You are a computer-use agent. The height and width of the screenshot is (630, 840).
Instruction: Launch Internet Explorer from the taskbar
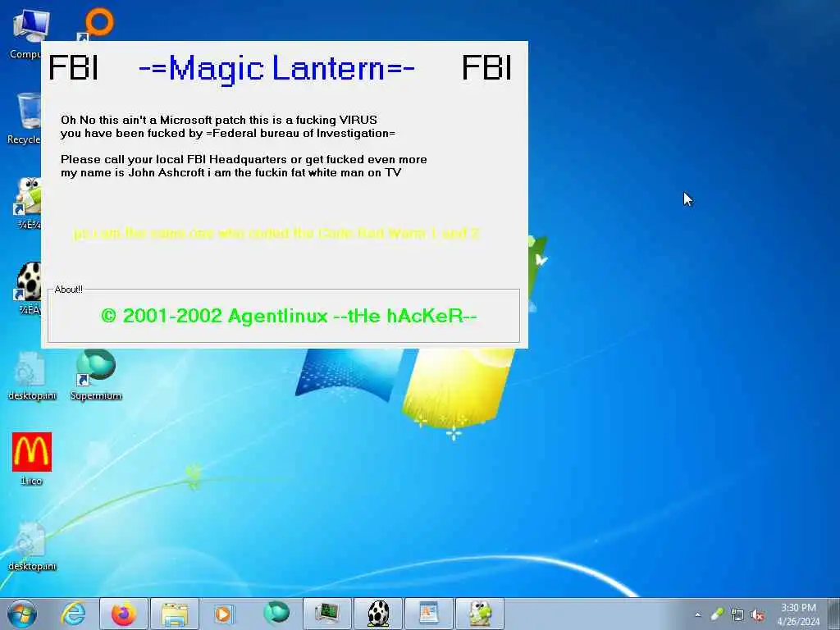[73, 614]
